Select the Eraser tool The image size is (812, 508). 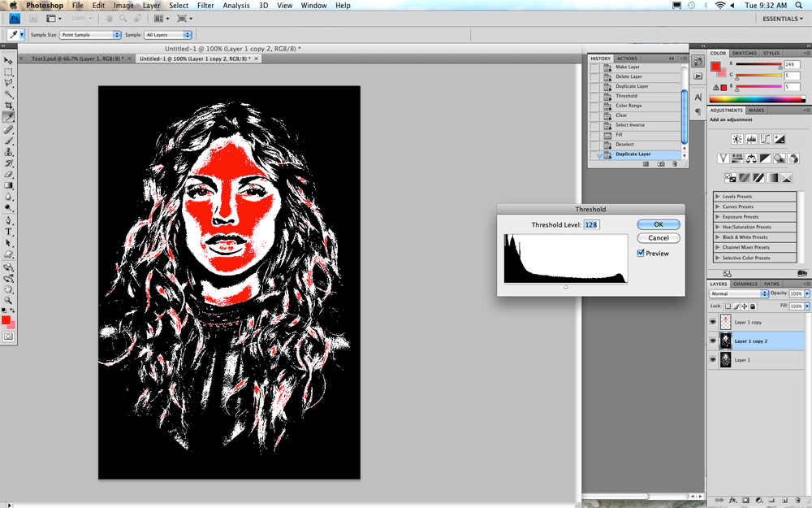8,174
